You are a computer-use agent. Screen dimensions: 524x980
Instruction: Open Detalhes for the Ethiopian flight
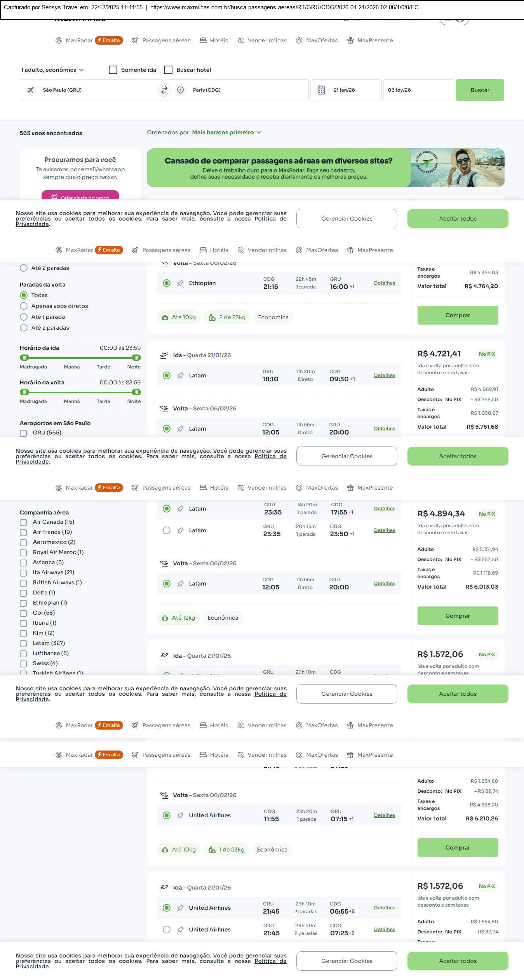point(384,283)
